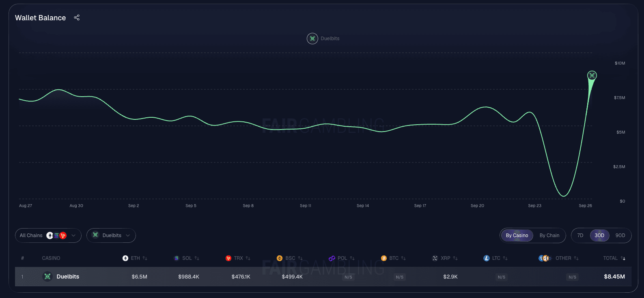Click the $6.5M ETH value
This screenshot has height=298, width=644.
coord(139,277)
